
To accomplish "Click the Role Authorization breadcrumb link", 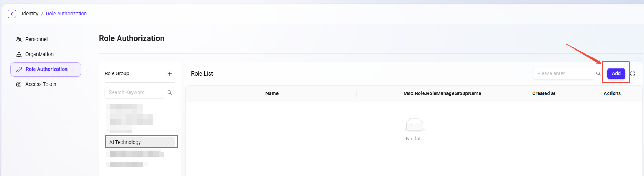I will click(66, 14).
